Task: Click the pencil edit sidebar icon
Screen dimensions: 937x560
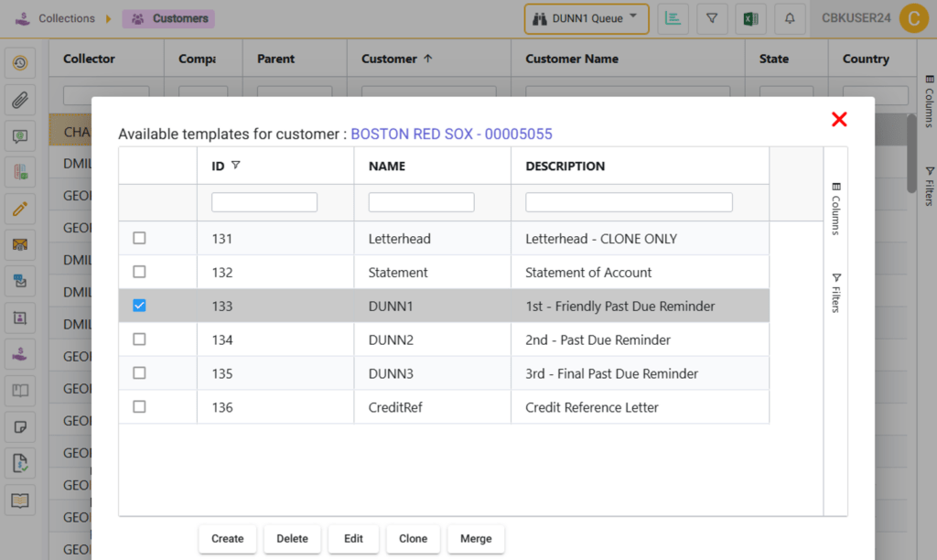Action: 20,209
